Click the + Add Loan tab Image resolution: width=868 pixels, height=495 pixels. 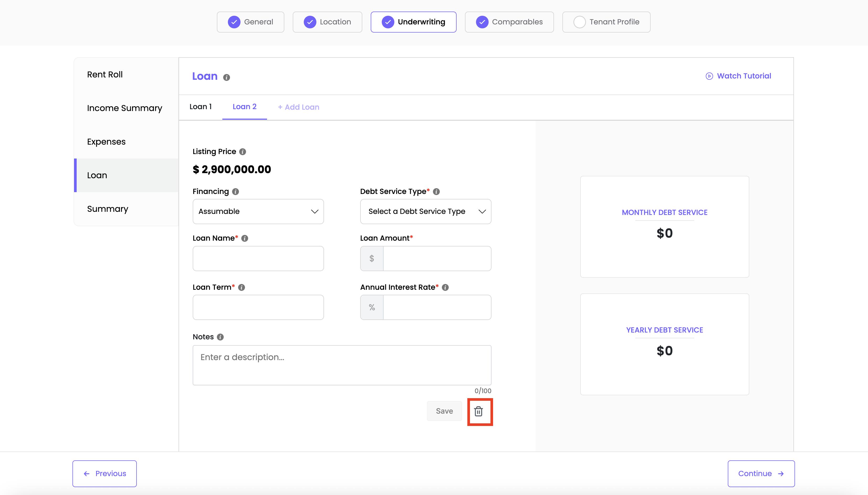click(299, 107)
